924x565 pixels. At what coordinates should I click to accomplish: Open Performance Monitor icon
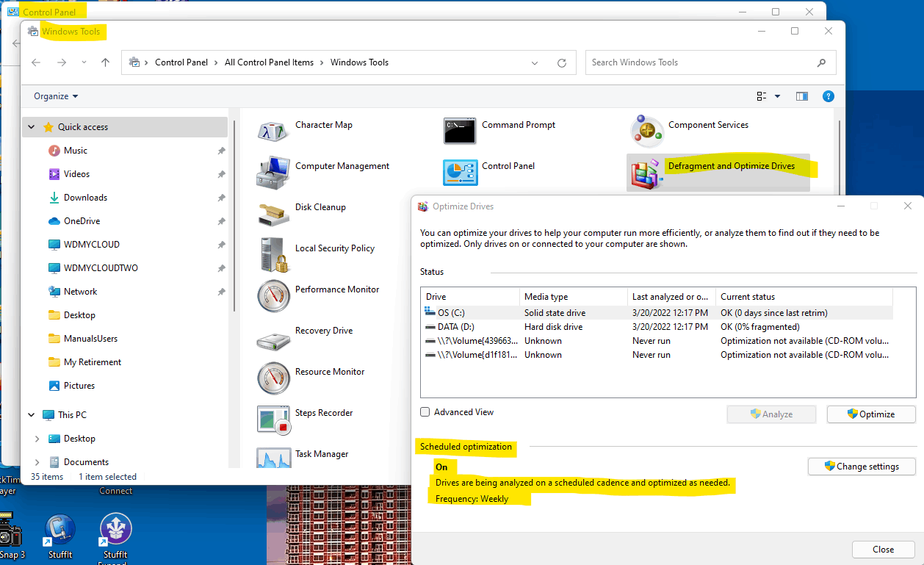(x=273, y=295)
